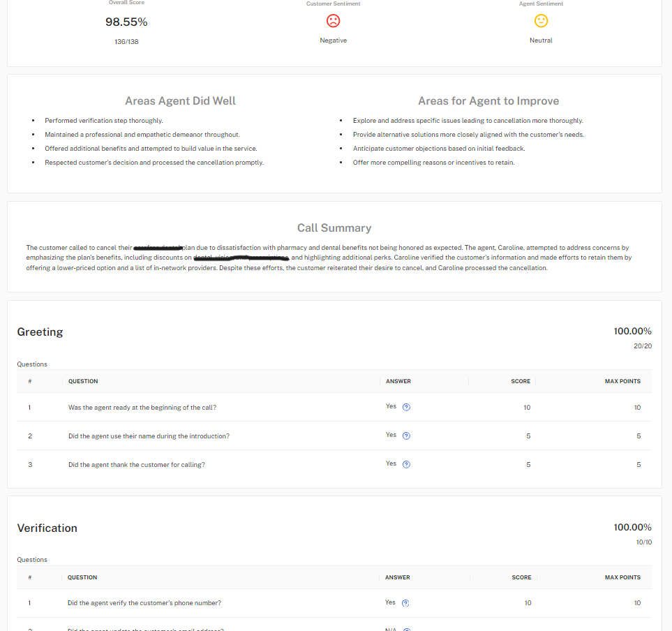Click 'Did the agent verify the customer's phone number' row
The width and height of the screenshot is (672, 631).
[x=144, y=603]
